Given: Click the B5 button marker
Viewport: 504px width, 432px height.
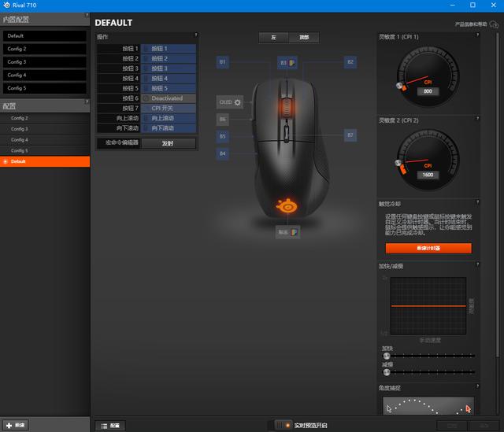Looking at the screenshot, I should tap(222, 136).
